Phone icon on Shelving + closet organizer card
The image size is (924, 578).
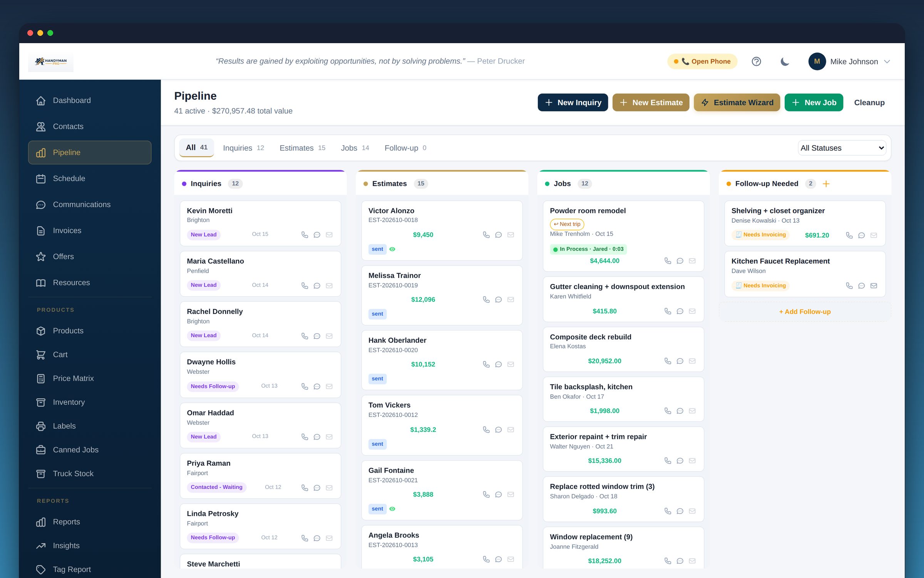849,235
